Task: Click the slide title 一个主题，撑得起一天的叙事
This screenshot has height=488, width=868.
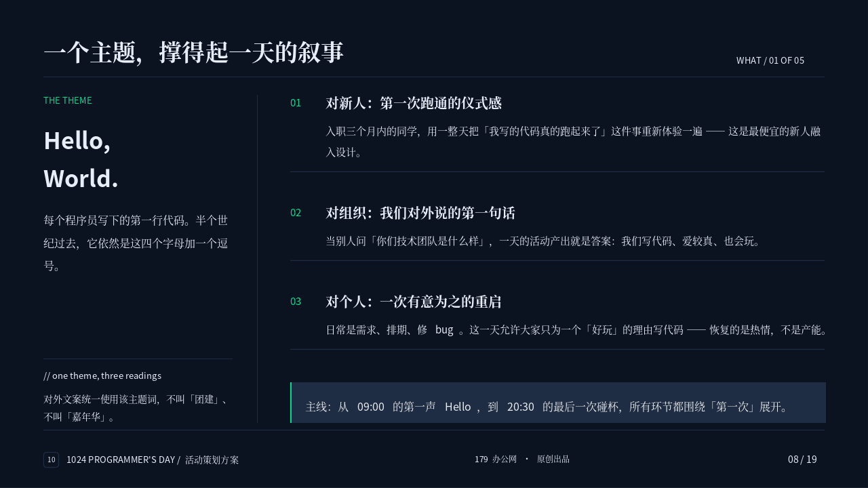Action: click(193, 53)
